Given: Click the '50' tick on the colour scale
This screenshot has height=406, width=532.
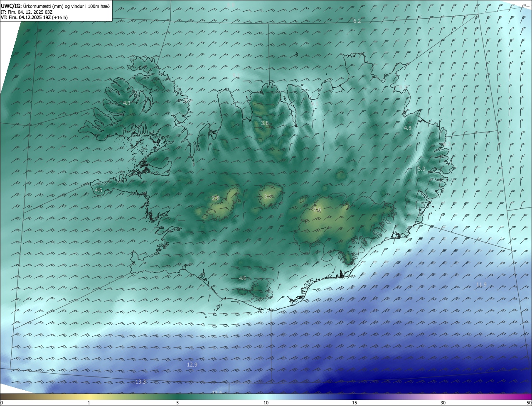Looking at the screenshot, I should pos(529,403).
